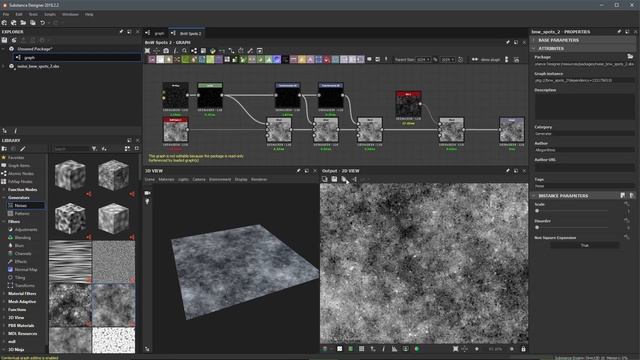This screenshot has width=640, height=360.
Task: Click the copy icon in 2D View toolbar
Action: tap(324, 179)
